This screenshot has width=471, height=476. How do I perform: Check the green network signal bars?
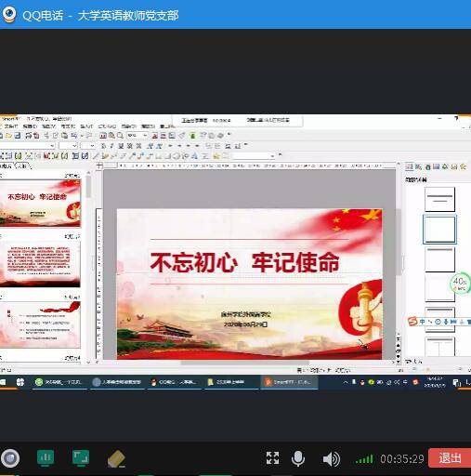coord(364,459)
